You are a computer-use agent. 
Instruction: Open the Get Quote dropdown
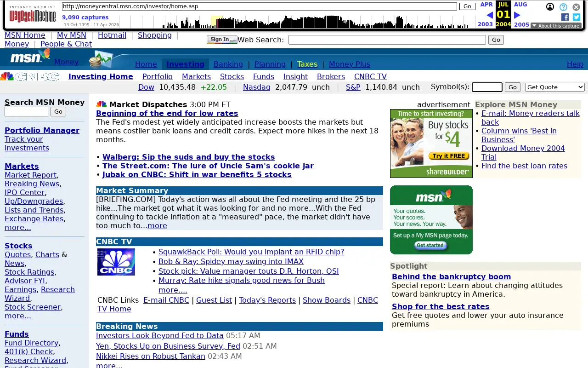click(x=555, y=87)
